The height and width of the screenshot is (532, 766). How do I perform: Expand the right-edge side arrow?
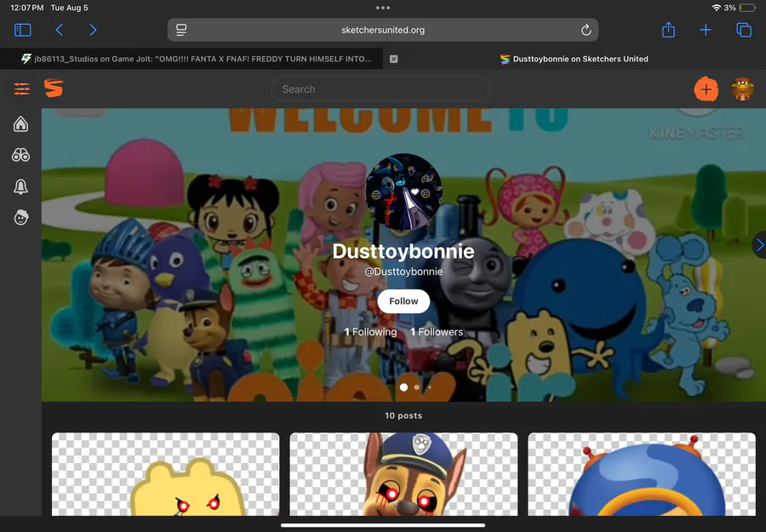[759, 245]
